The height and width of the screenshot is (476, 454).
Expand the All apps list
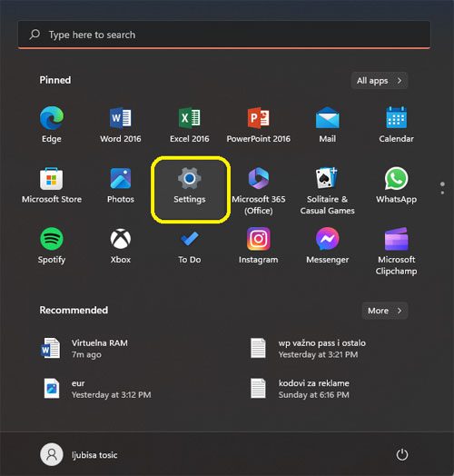(380, 81)
